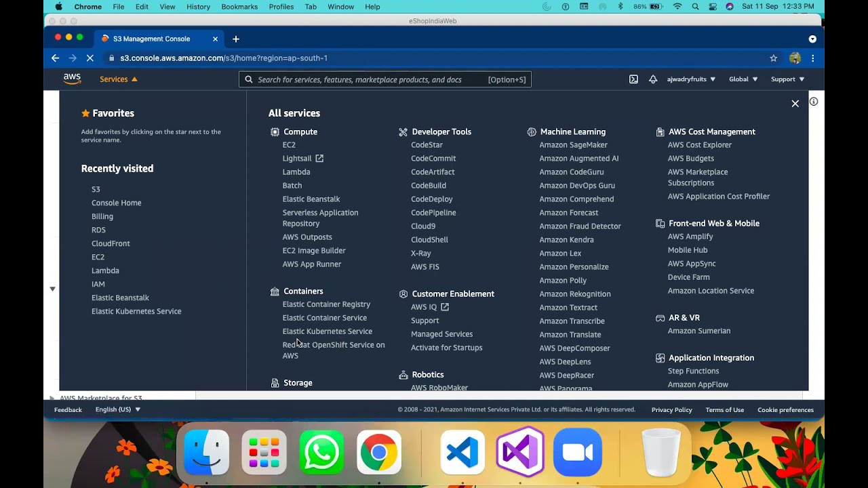Open the Window menu in menu bar
The image size is (868, 488).
[340, 7]
